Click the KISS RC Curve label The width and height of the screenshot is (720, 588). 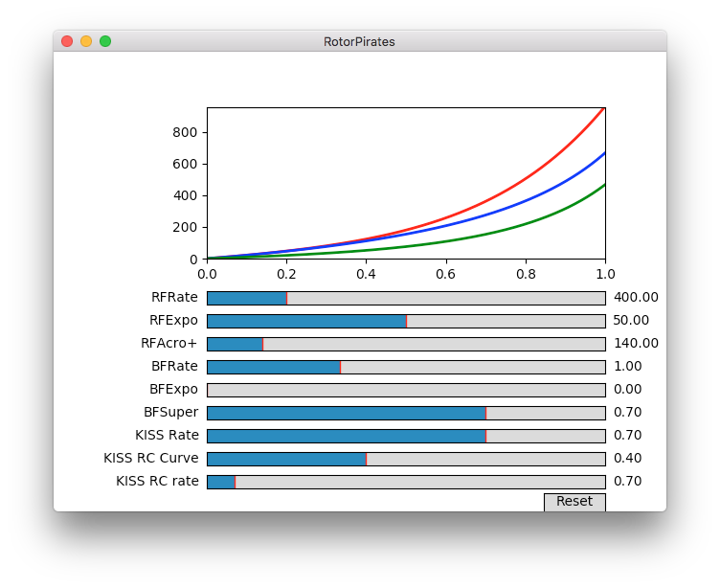click(x=151, y=458)
